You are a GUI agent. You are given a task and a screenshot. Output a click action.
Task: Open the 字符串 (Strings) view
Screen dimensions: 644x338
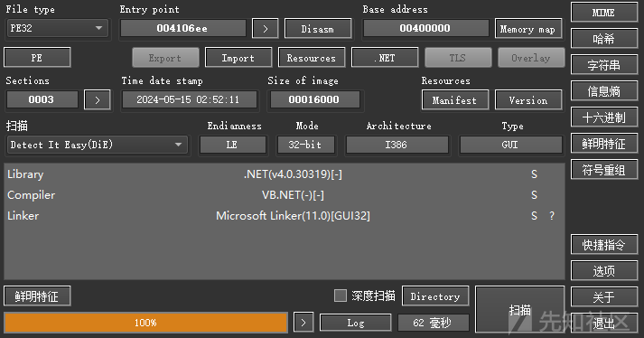603,65
